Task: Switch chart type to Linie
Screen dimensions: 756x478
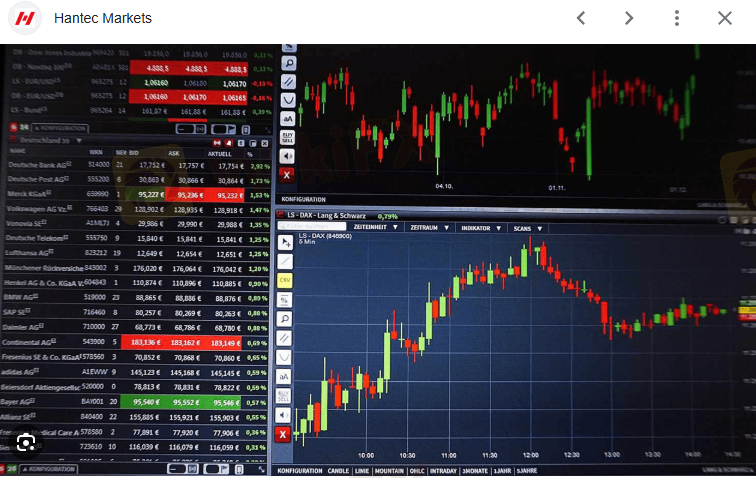Action: click(362, 471)
